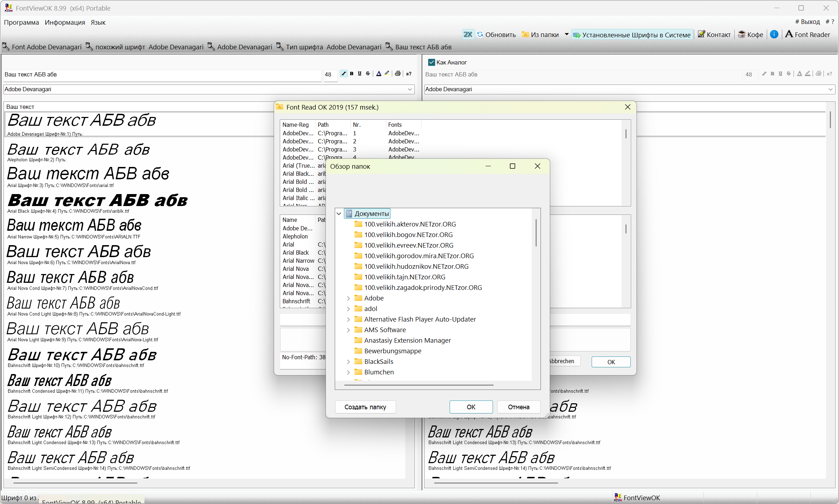The height and width of the screenshot is (504, 839).
Task: Expand the BlackSails folder
Action: [x=348, y=362]
